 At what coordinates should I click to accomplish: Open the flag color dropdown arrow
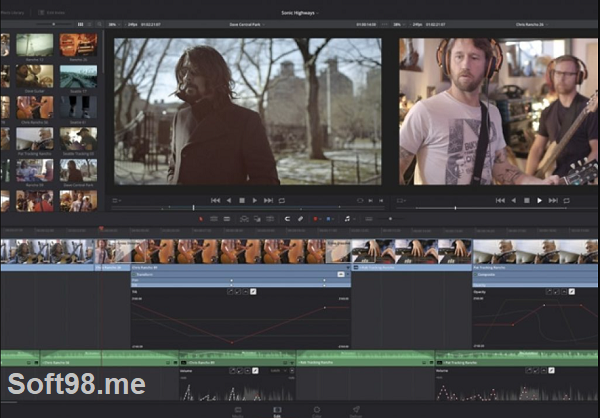320,219
